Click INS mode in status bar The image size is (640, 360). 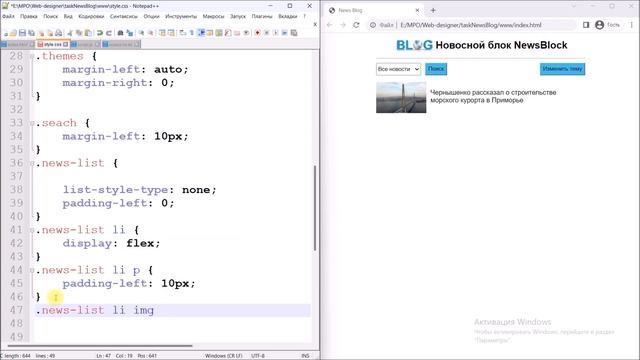click(305, 356)
